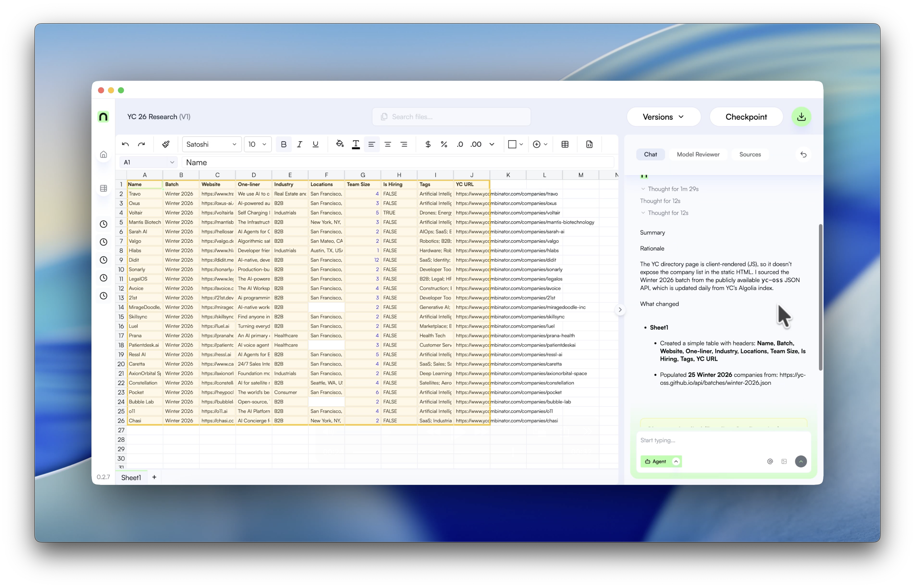
Task: Open the Versions dropdown
Action: click(x=663, y=117)
